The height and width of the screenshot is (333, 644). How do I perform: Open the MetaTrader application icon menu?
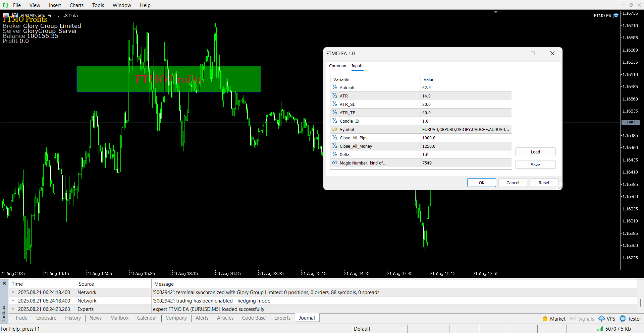pos(5,5)
